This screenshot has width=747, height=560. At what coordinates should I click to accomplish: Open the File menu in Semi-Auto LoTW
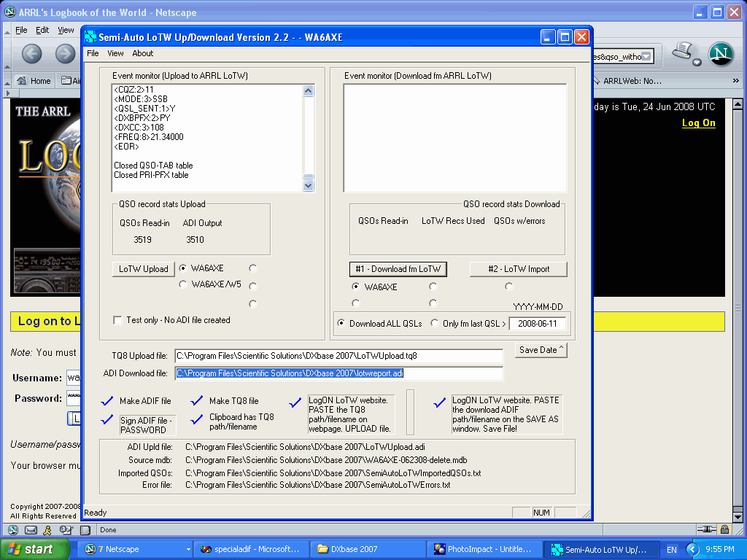pyautogui.click(x=93, y=53)
